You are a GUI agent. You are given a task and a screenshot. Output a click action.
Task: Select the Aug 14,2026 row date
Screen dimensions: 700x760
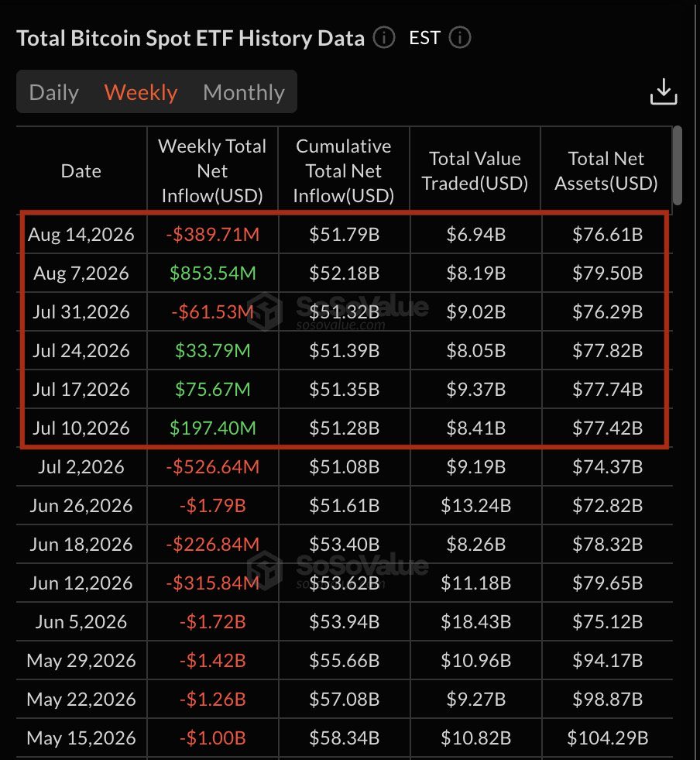[81, 235]
